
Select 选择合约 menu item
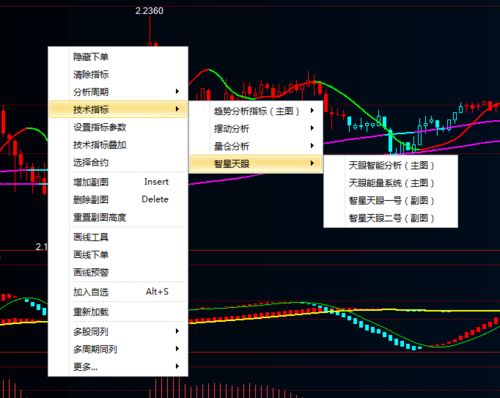pos(118,162)
